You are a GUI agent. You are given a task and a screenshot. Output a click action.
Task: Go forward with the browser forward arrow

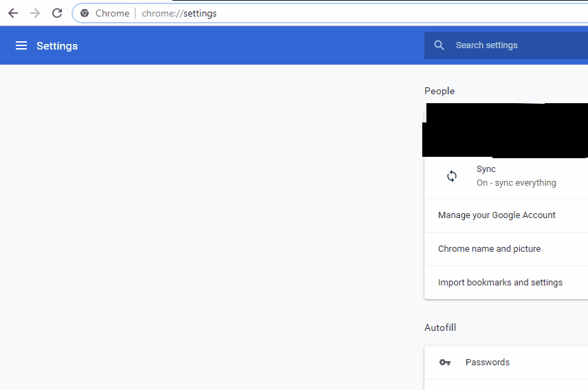[35, 14]
